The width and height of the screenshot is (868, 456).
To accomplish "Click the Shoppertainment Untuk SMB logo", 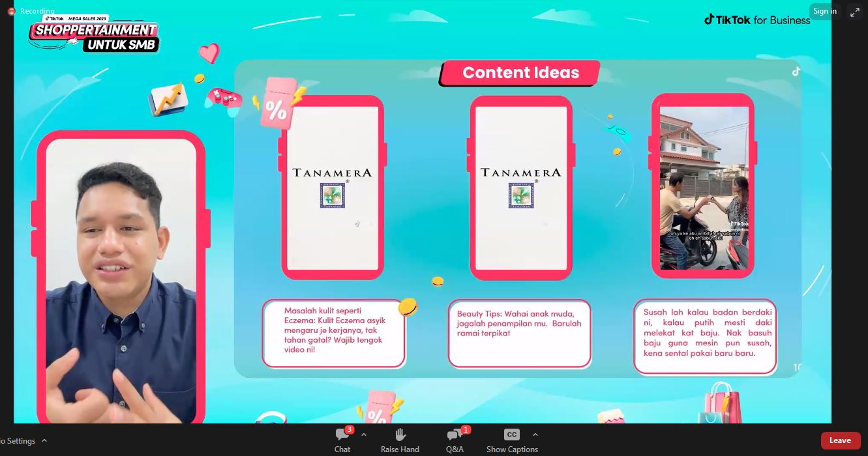I will coord(94,34).
